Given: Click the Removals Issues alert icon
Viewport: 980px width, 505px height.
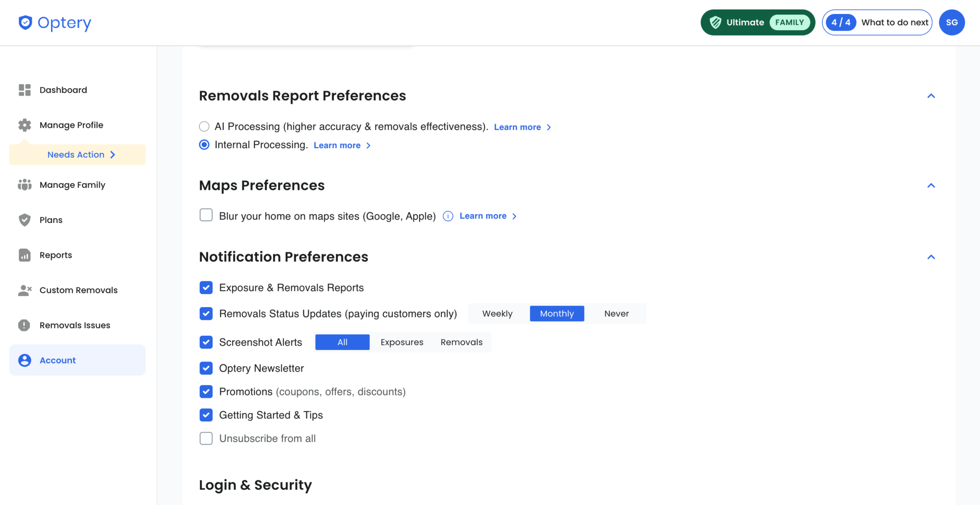Looking at the screenshot, I should point(24,325).
